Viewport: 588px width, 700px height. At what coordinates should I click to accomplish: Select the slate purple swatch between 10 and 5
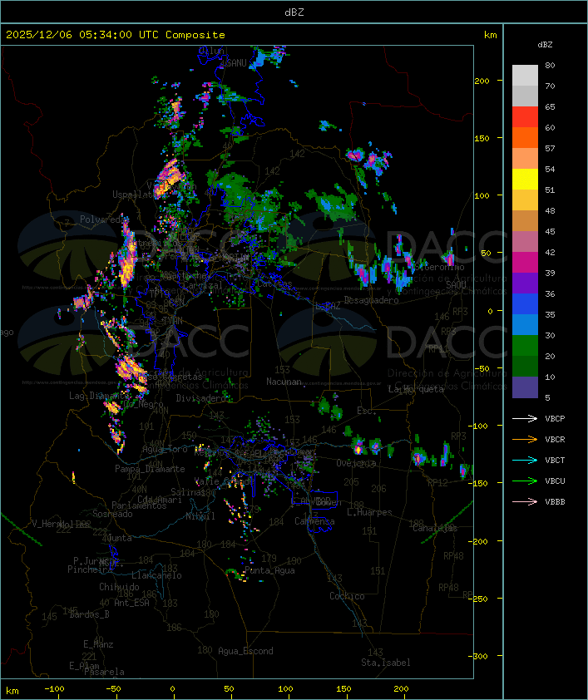(525, 387)
